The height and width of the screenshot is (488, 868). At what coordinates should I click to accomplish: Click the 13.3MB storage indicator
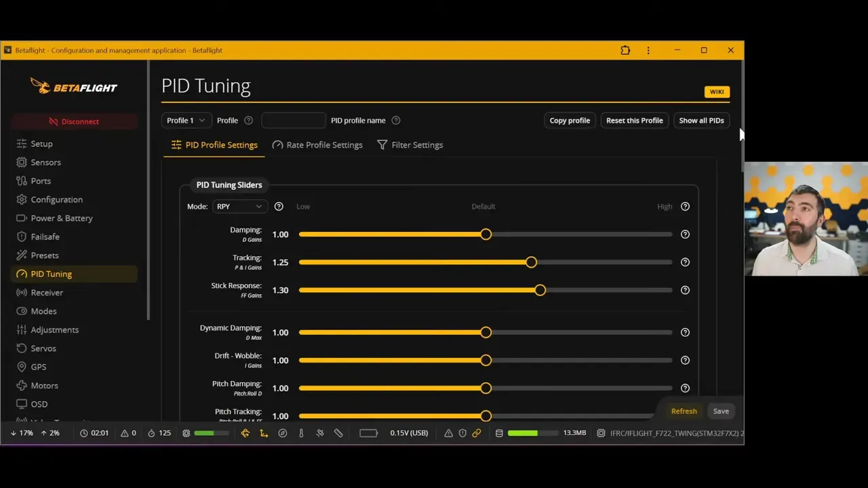(574, 433)
